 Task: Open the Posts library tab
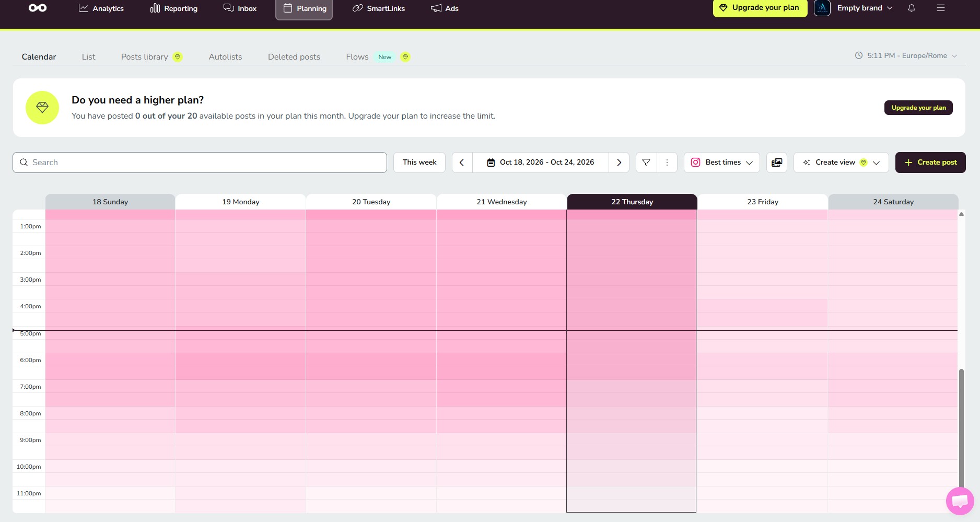click(x=145, y=57)
